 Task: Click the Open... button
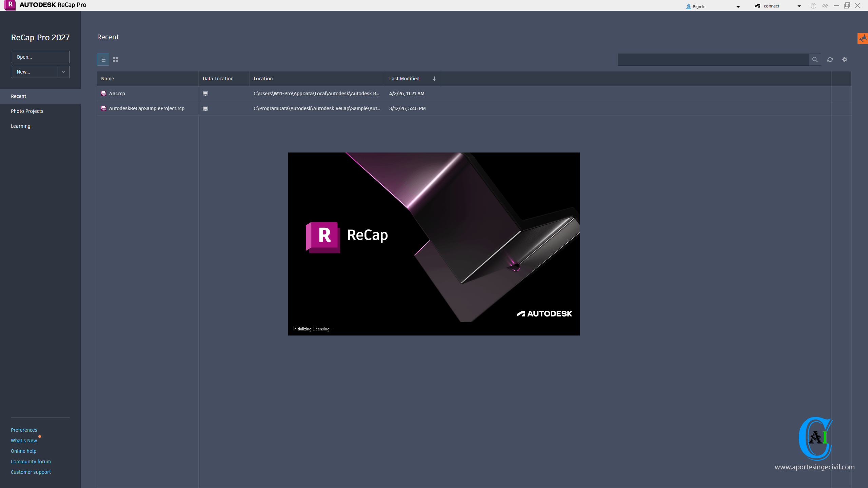(40, 57)
